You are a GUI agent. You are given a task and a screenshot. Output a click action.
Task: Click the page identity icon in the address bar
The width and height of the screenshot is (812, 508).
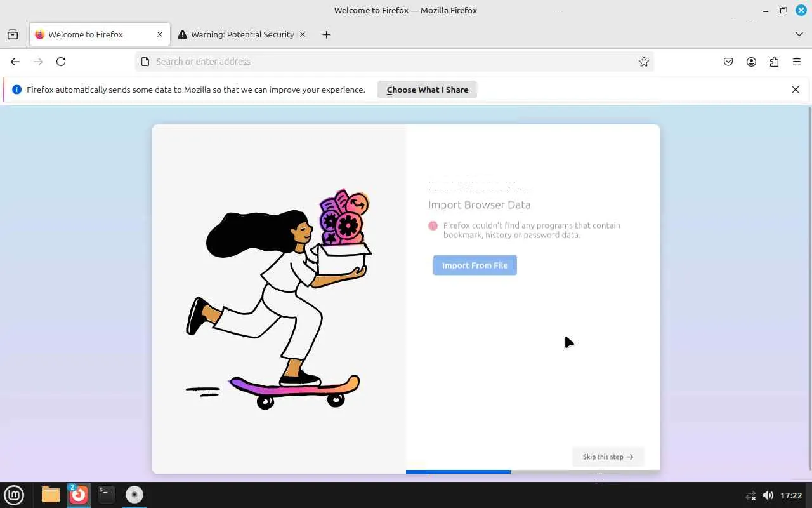coord(145,62)
